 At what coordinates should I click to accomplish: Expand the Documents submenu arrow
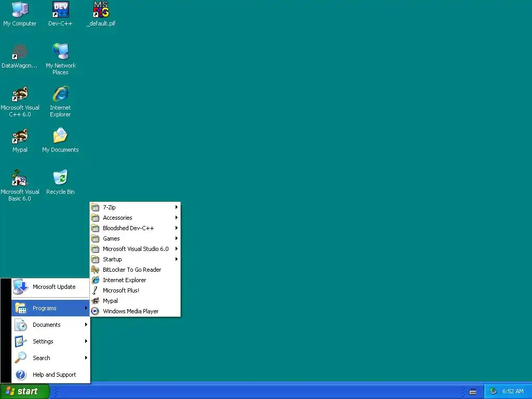tap(86, 325)
